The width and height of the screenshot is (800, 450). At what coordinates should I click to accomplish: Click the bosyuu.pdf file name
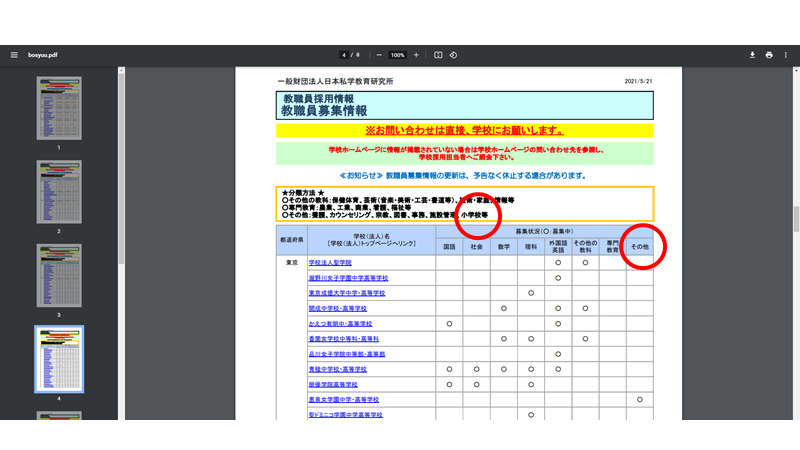[43, 55]
